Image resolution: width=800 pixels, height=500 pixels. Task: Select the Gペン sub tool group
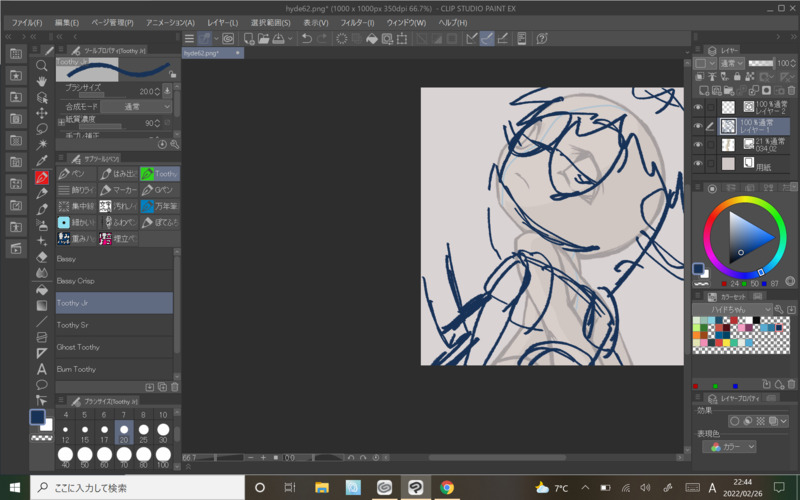160,190
